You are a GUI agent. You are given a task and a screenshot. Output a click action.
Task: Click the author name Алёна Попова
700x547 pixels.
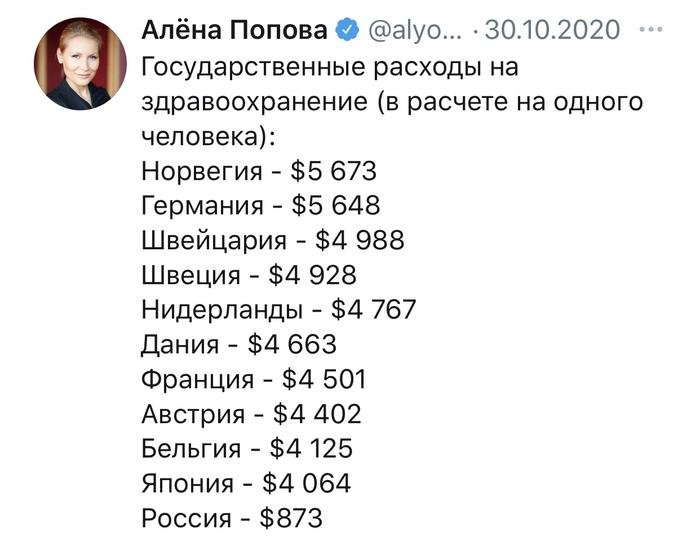234,31
